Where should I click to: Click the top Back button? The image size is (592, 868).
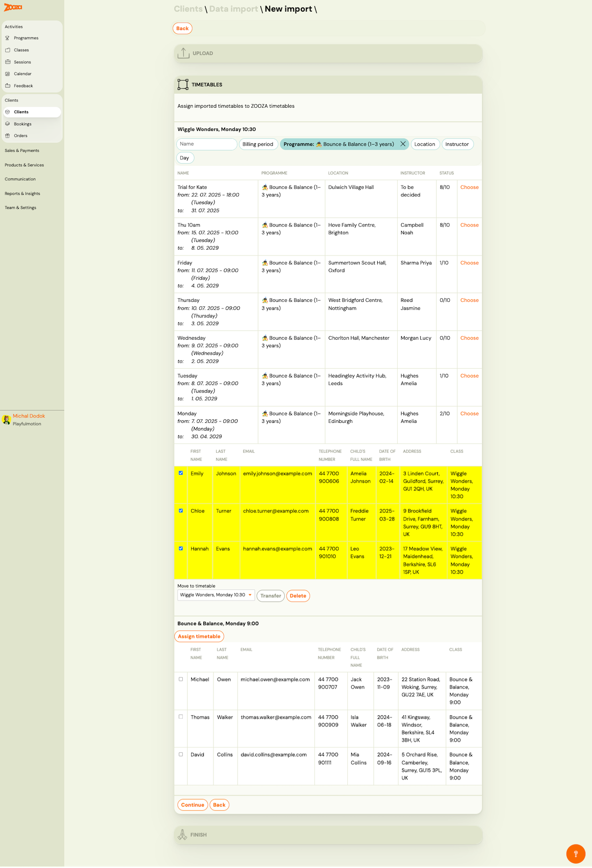182,28
